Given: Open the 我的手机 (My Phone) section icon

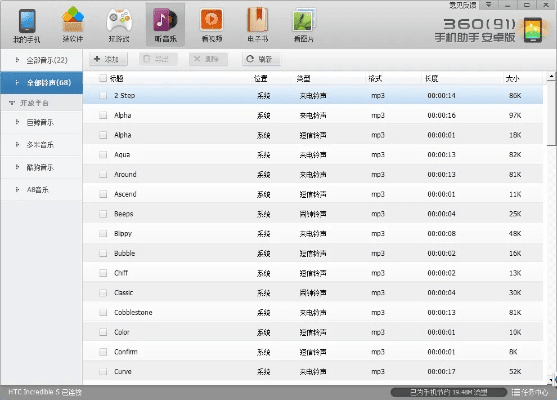Looking at the screenshot, I should point(27,21).
